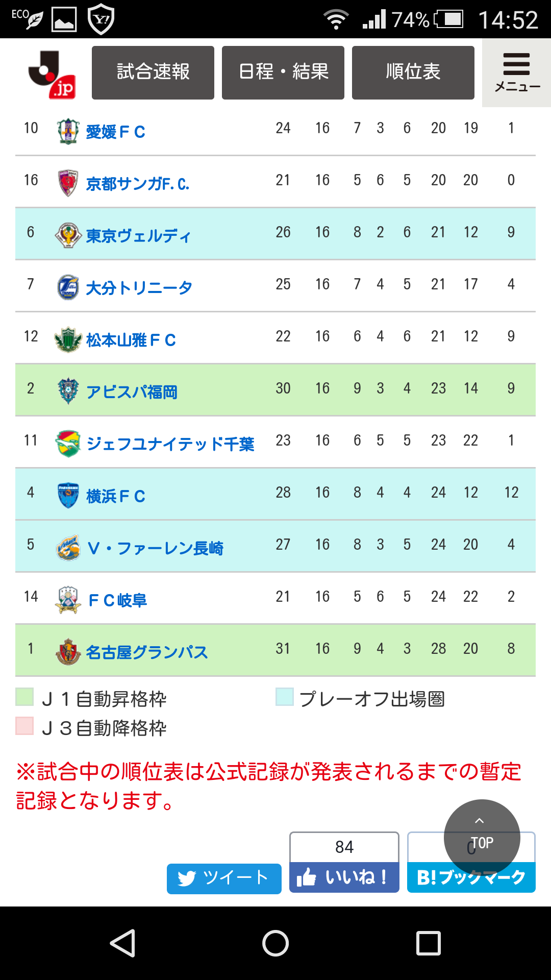Open the 試合速報 tab

(153, 72)
